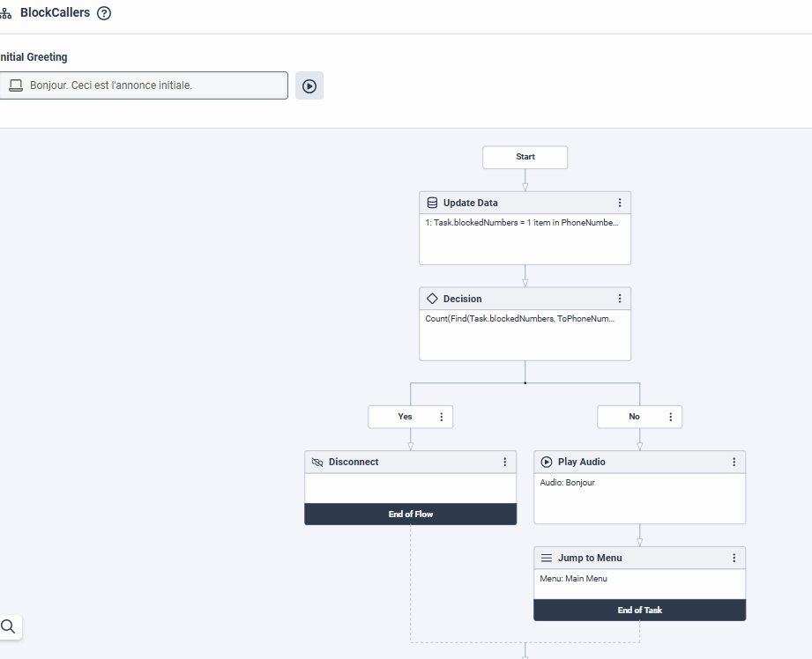The width and height of the screenshot is (812, 659).
Task: Select the No decision branch
Action: click(634, 417)
